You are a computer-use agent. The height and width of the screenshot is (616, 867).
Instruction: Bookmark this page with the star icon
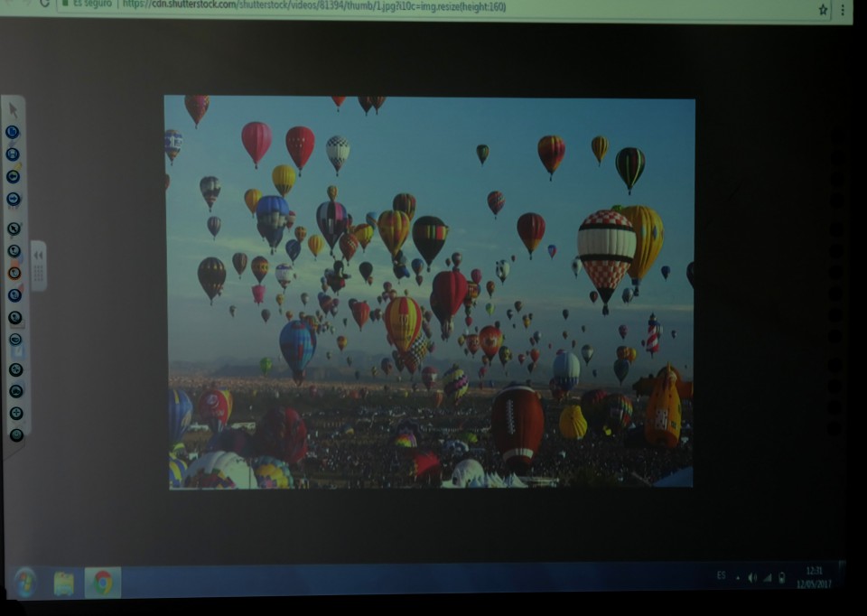(x=823, y=9)
